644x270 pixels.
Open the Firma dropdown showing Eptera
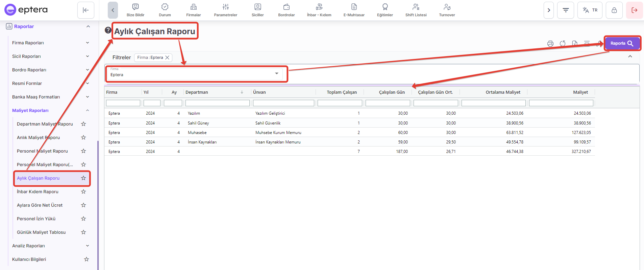tap(196, 74)
